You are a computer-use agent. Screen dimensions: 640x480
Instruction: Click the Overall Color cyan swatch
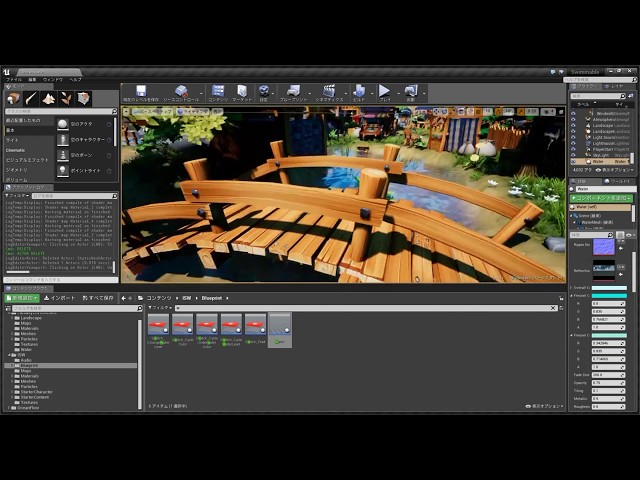[x=609, y=288]
